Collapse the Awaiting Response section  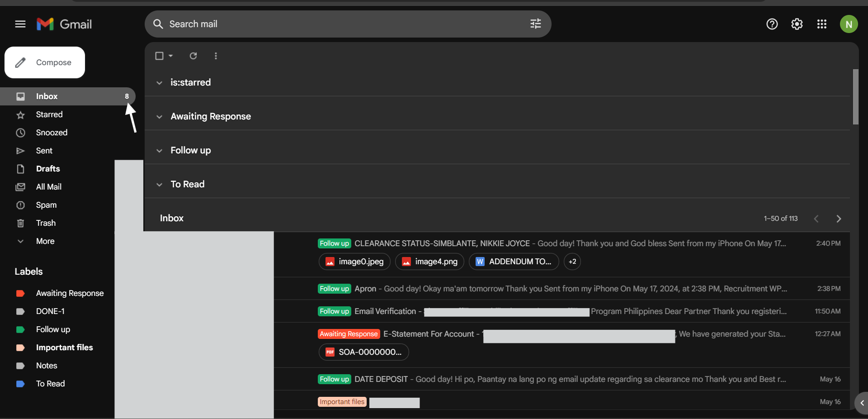[x=159, y=117]
